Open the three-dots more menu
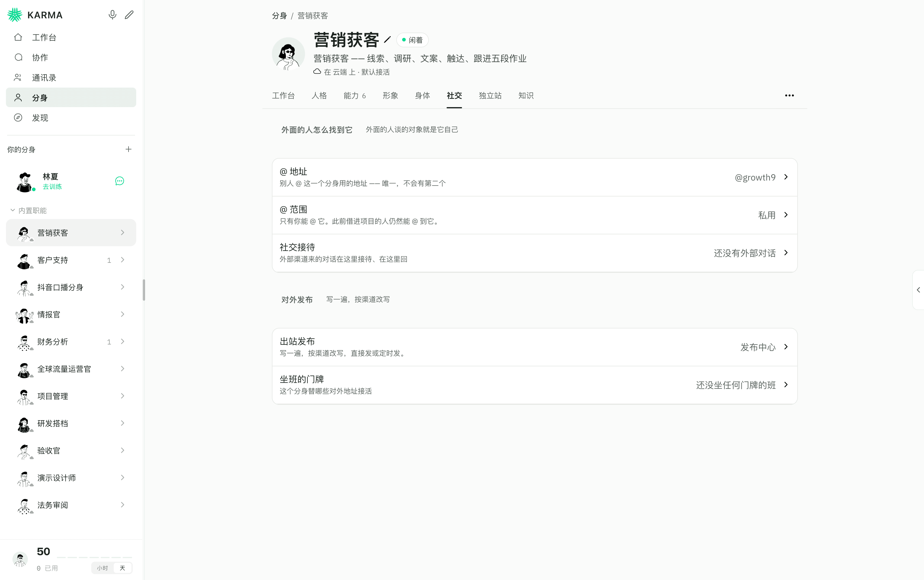 (x=789, y=96)
